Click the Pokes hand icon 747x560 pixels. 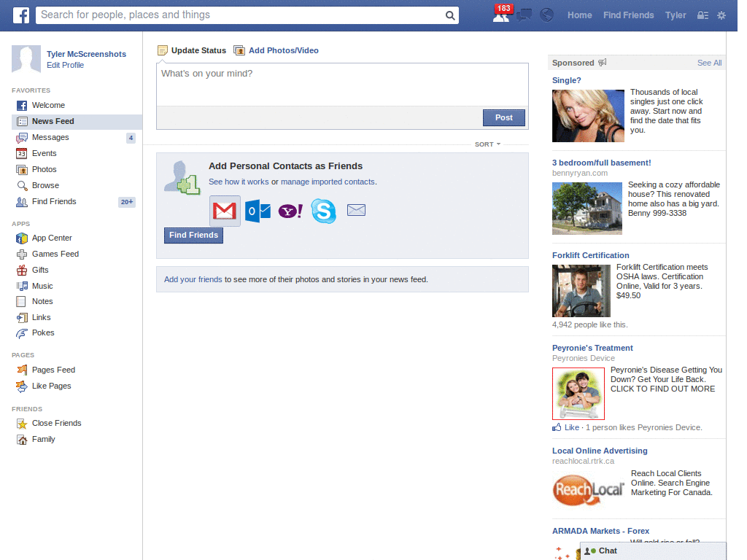point(22,333)
